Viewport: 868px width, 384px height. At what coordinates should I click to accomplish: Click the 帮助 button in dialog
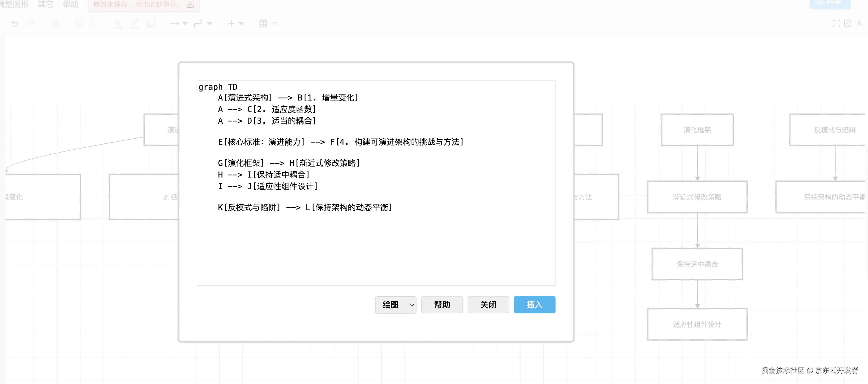pyautogui.click(x=442, y=305)
